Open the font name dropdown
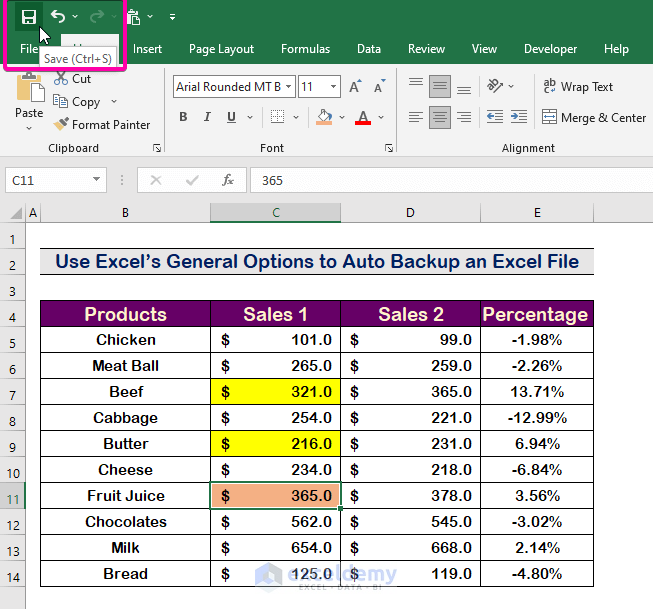653x609 pixels. [x=288, y=87]
